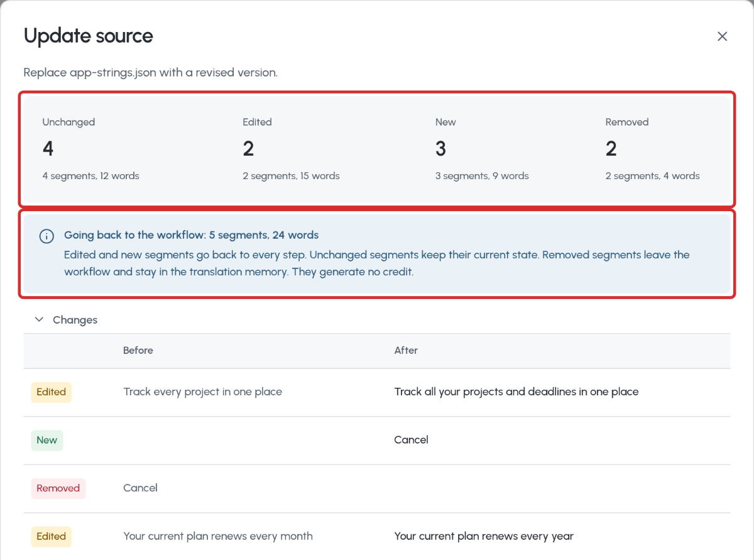Click the 'Removed' stat label in the summary

pyautogui.click(x=626, y=122)
